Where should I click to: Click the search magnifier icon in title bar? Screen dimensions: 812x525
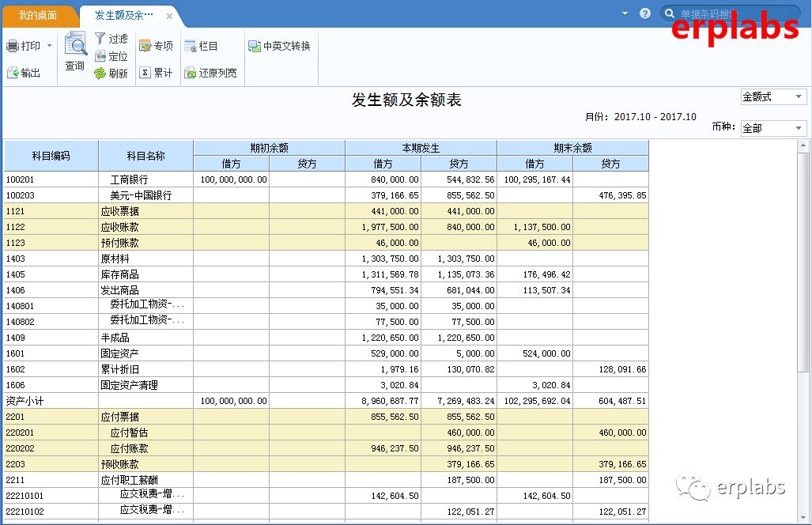pos(670,13)
